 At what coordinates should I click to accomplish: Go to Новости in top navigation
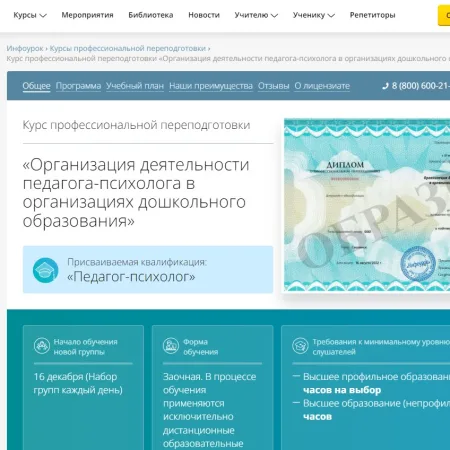[x=204, y=15]
